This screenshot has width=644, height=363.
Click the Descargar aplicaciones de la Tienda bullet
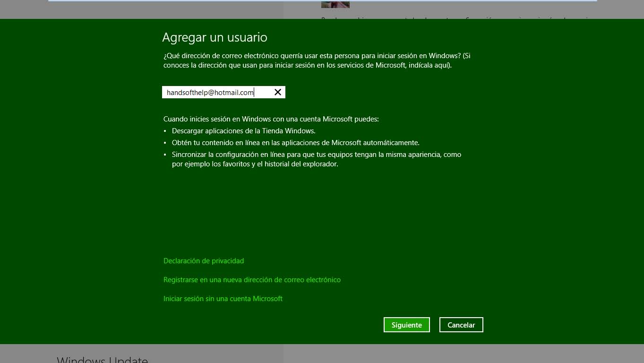[243, 131]
